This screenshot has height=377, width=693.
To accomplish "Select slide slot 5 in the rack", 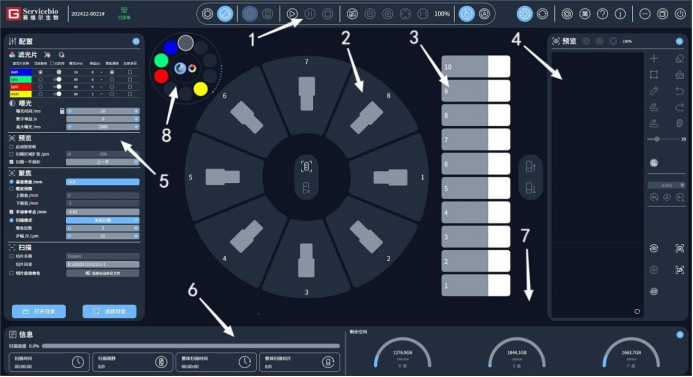I will click(476, 188).
